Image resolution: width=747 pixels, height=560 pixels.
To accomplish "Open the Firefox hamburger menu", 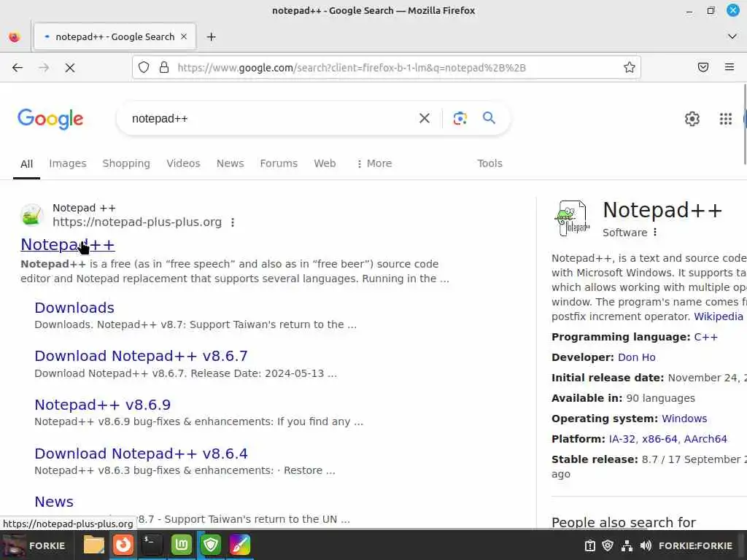I will point(729,67).
